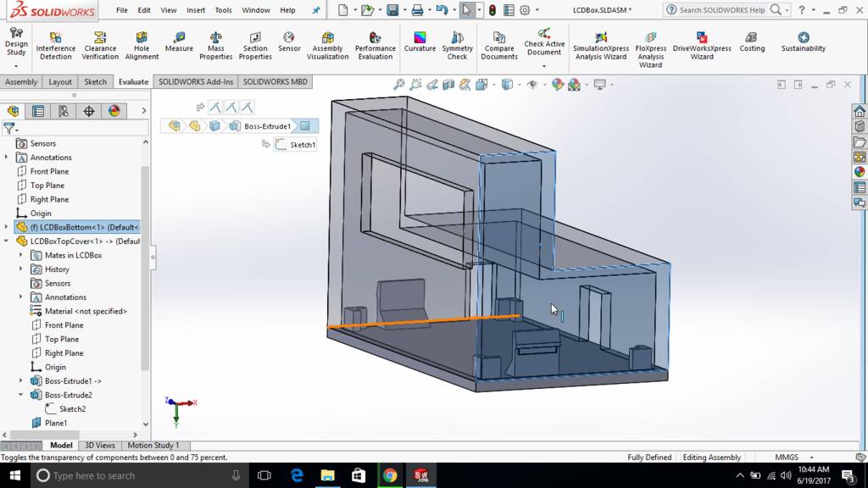Collapse the Boss-Extrude2 feature

21,395
